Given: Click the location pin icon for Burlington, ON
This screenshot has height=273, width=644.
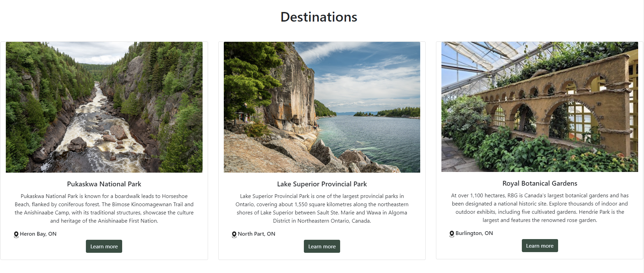Looking at the screenshot, I should 451,233.
